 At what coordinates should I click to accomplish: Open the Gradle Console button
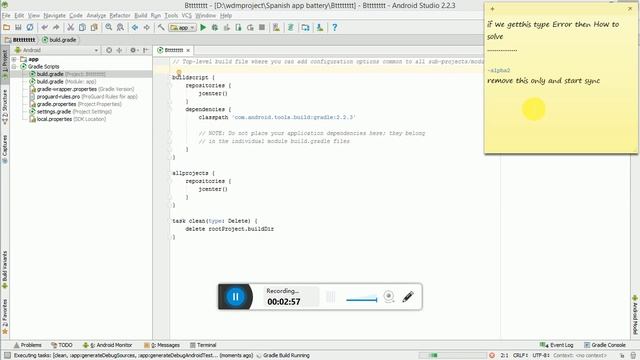pyautogui.click(x=604, y=345)
